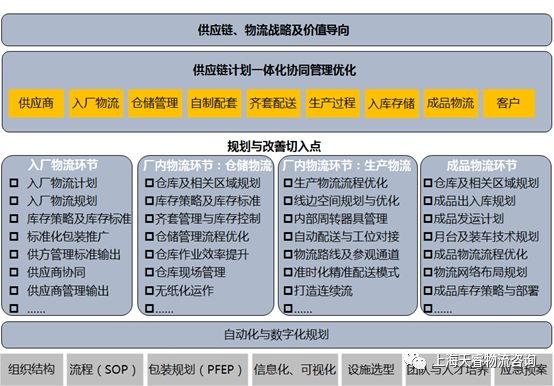Select the 组织结构 tab
Screen dimensions: 554x386
[x=32, y=369]
